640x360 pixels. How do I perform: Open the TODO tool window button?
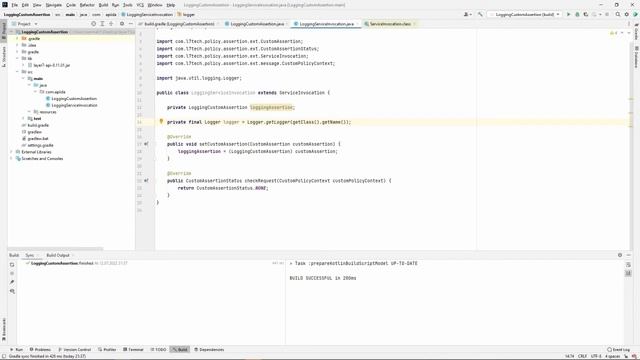click(x=158, y=349)
